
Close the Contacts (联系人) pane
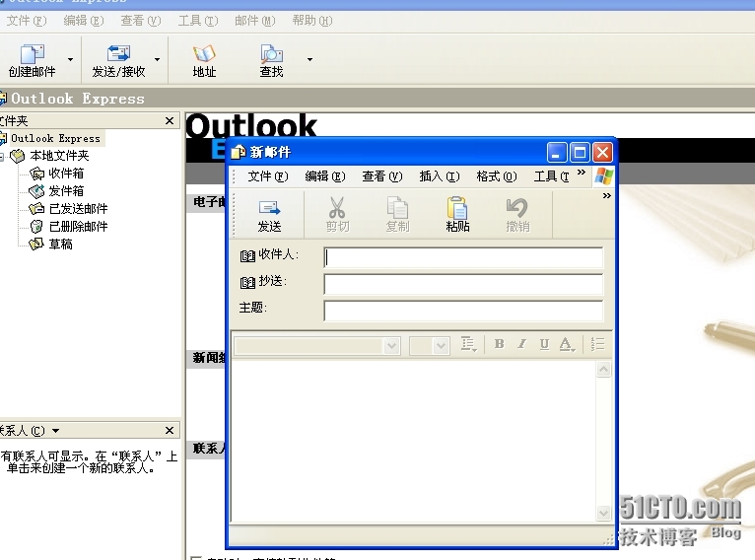point(170,431)
